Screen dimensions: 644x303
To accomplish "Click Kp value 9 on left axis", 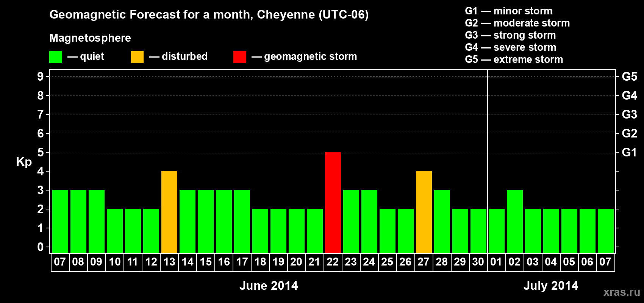I will pyautogui.click(x=41, y=77).
